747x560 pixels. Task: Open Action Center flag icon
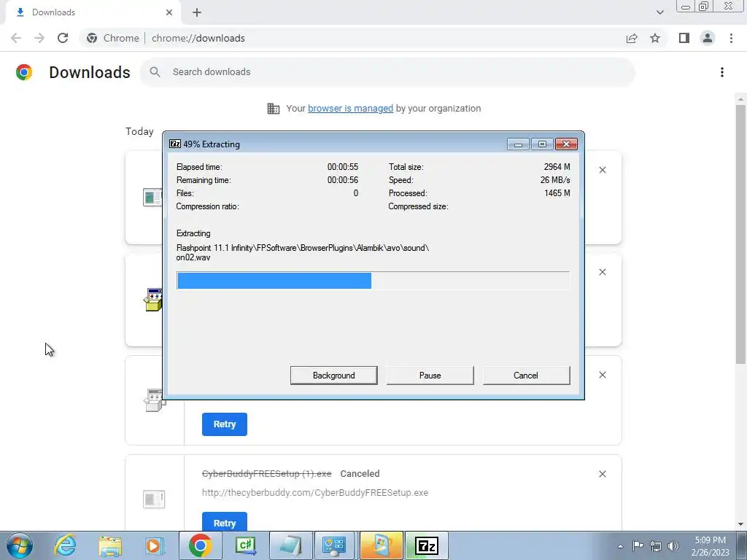coord(638,546)
